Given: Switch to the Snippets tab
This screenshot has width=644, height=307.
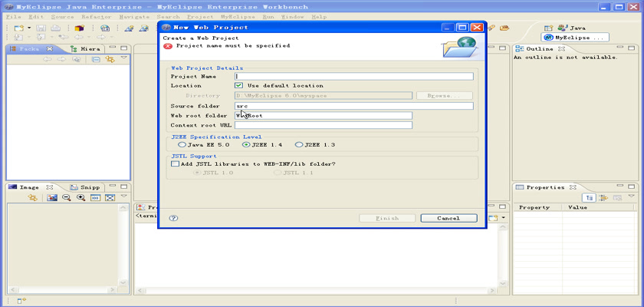Looking at the screenshot, I should tap(85, 187).
